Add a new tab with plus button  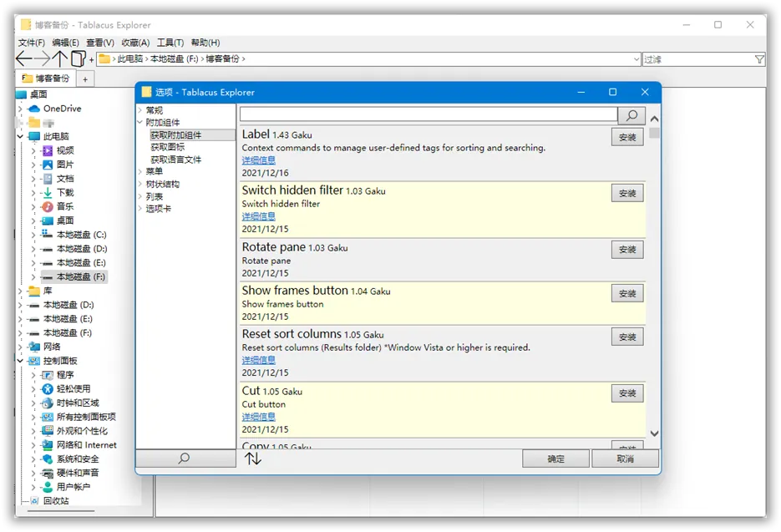click(x=85, y=79)
